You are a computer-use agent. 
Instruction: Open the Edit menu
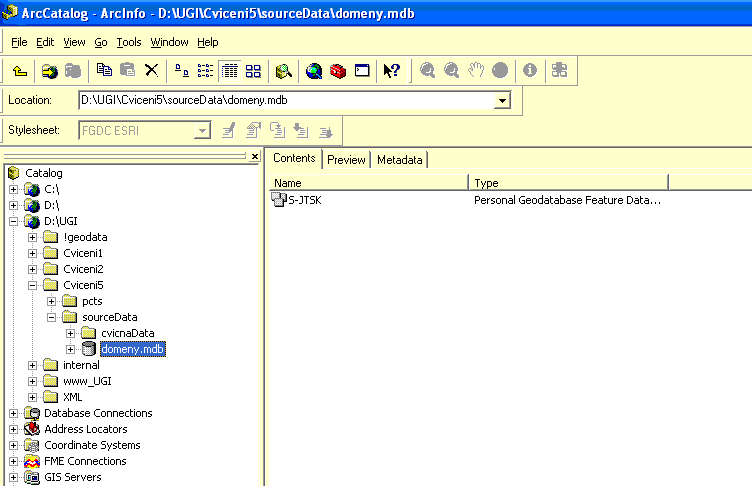point(45,42)
